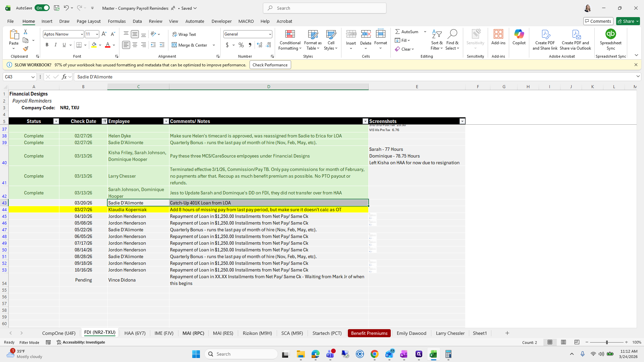Image resolution: width=644 pixels, height=362 pixels.
Task: Switch to Page Break Preview view
Action: coord(577,342)
